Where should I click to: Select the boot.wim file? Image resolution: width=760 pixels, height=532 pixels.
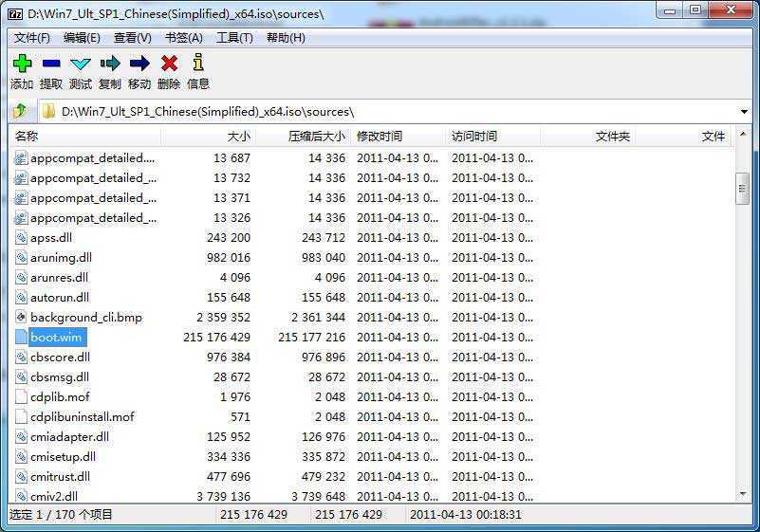(56, 338)
